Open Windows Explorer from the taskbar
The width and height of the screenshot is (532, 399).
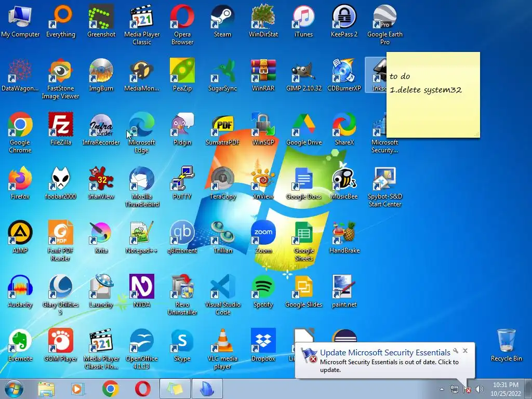tap(46, 389)
